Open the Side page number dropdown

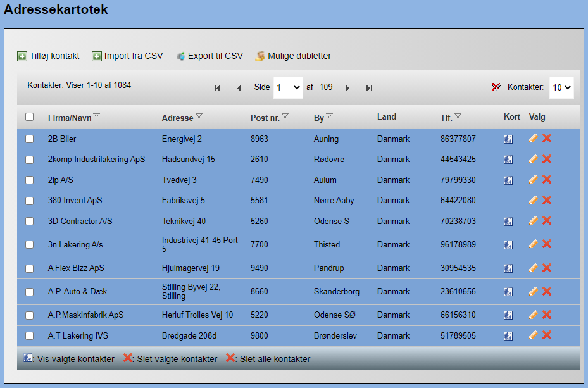(288, 88)
